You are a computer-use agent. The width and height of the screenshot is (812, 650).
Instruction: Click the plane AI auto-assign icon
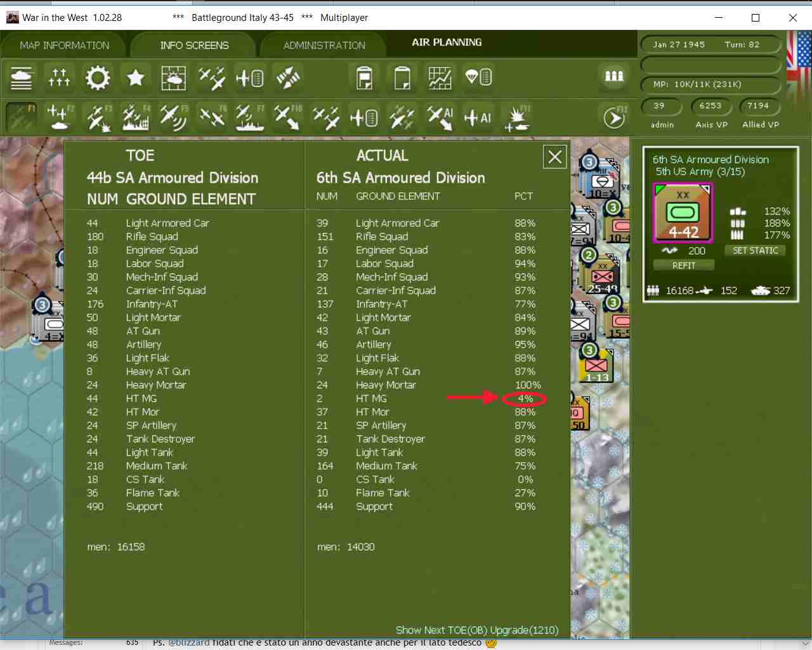tap(478, 117)
